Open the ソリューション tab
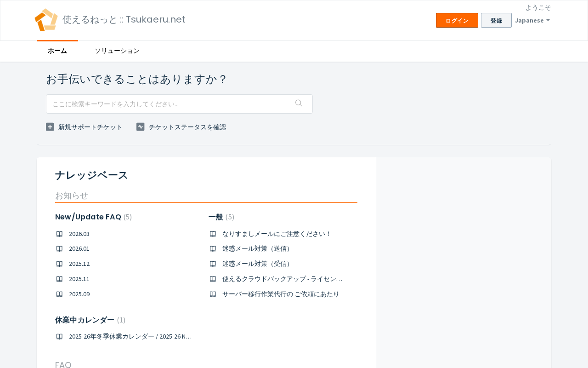Viewport: 588px width, 368px height. (x=117, y=51)
